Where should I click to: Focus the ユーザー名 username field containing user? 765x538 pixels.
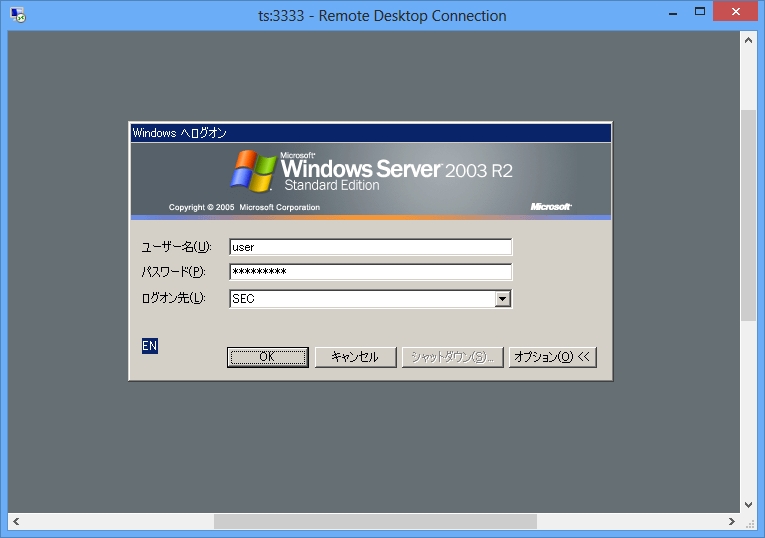click(370, 247)
